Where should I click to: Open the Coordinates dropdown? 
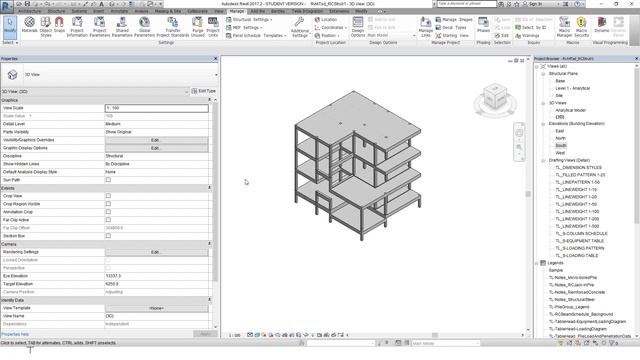331,27
